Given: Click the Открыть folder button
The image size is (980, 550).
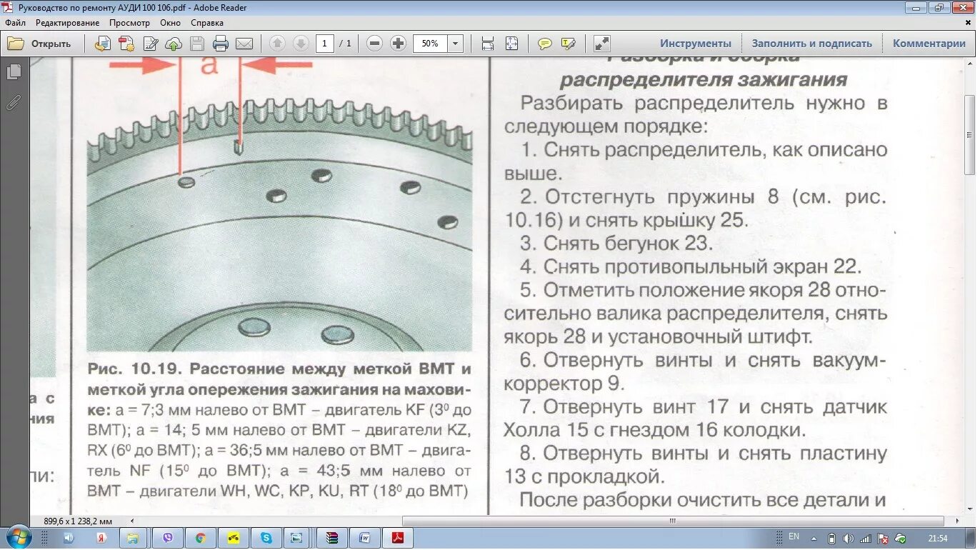Looking at the screenshot, I should tap(39, 44).
